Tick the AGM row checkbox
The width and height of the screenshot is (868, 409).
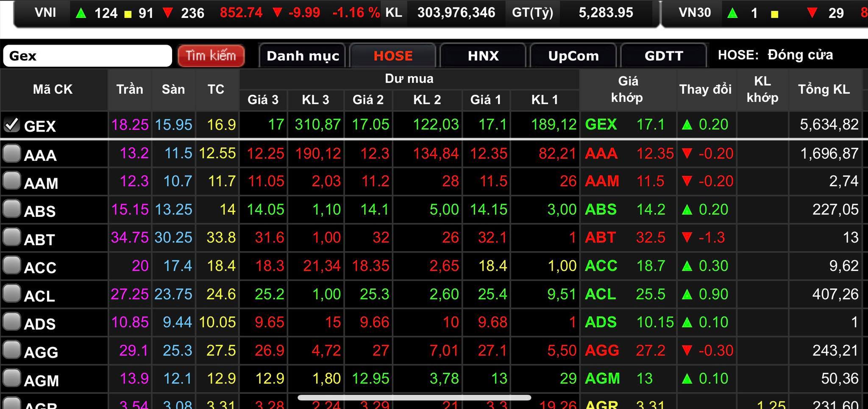(x=11, y=378)
